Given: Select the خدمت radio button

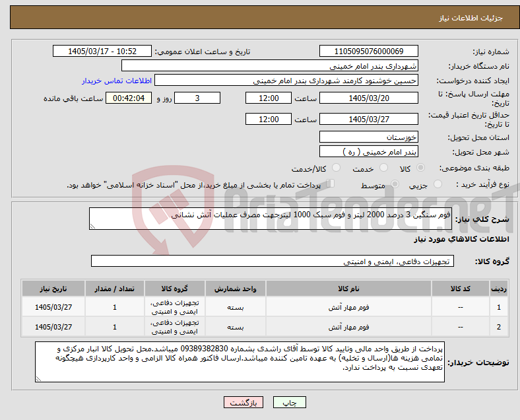Looking at the screenshot, I should pos(383,168).
